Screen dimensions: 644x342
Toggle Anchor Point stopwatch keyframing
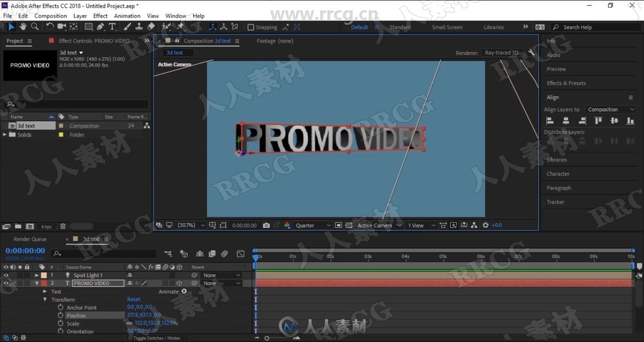click(60, 307)
